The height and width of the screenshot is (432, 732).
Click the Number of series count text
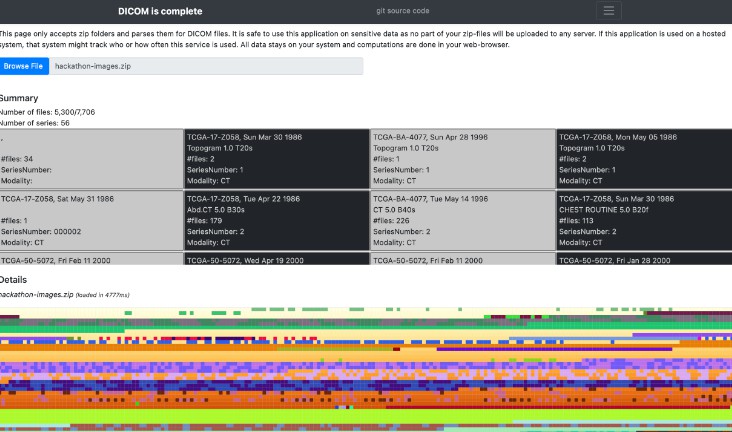35,123
